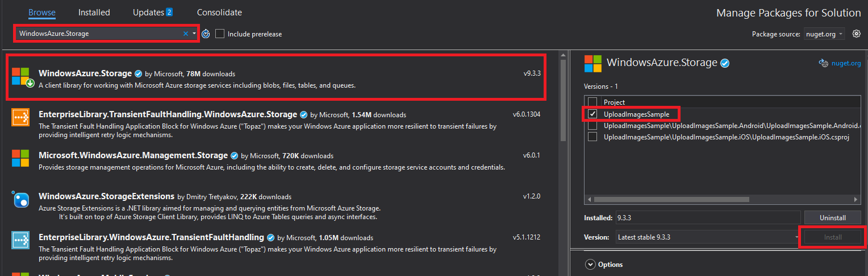
Task: Click v9.3.3 version label in results
Action: coord(532,74)
